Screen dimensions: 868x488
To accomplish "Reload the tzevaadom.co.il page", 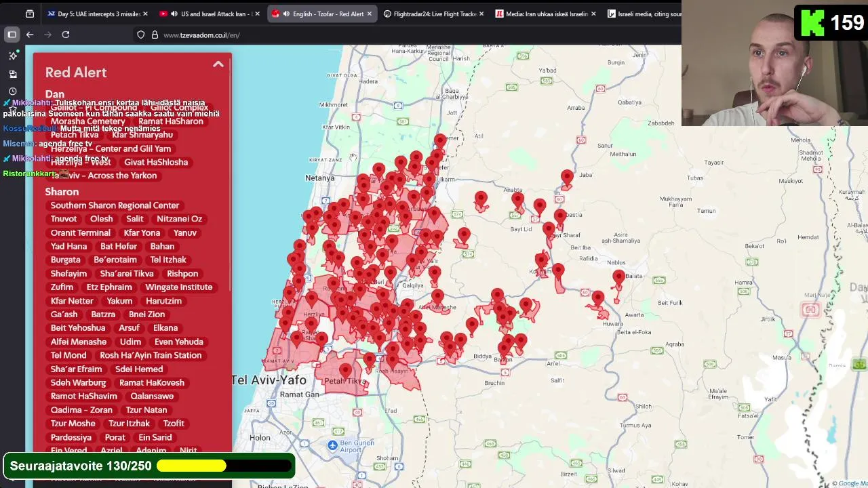I will (x=66, y=35).
